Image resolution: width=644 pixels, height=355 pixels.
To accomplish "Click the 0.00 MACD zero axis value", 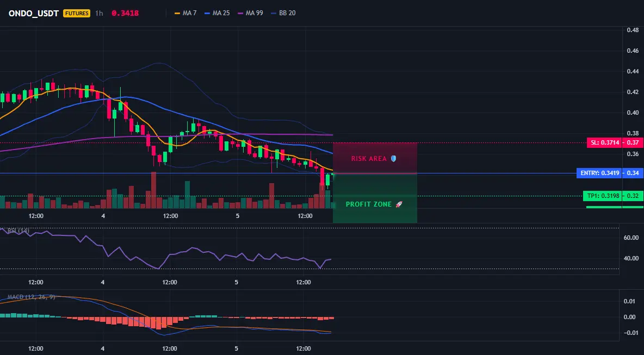I will [630, 317].
